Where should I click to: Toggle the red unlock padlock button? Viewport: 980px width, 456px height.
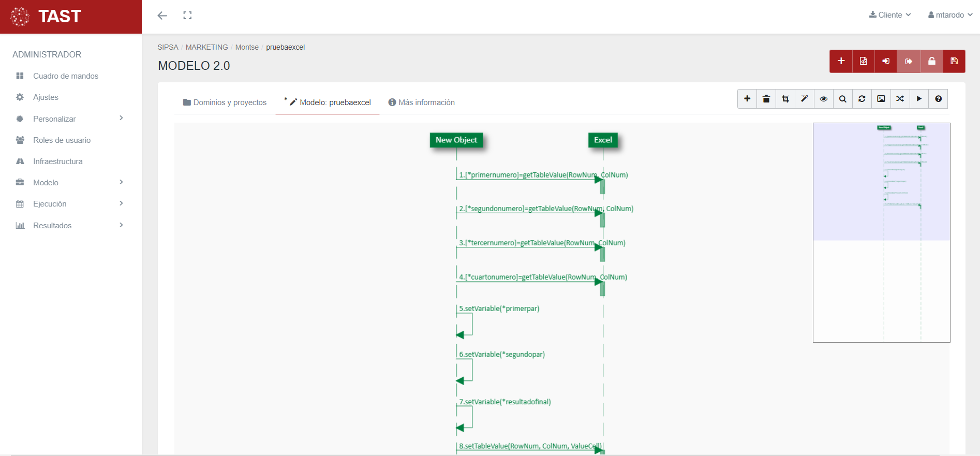point(931,61)
